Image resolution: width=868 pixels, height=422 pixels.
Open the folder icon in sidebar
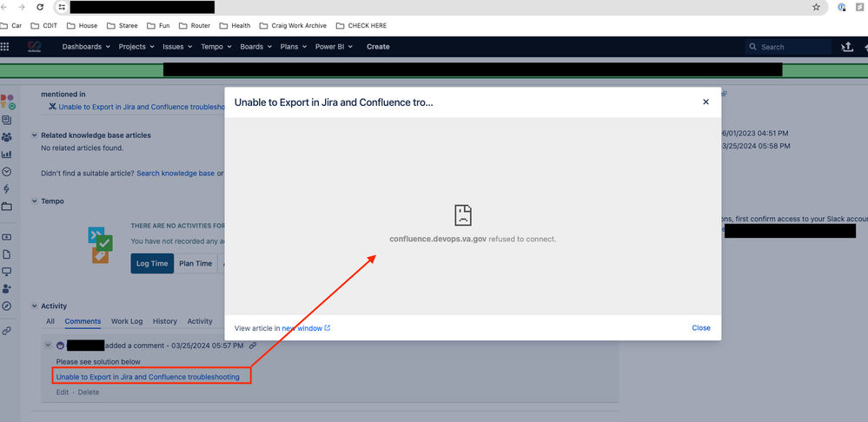pyautogui.click(x=7, y=207)
